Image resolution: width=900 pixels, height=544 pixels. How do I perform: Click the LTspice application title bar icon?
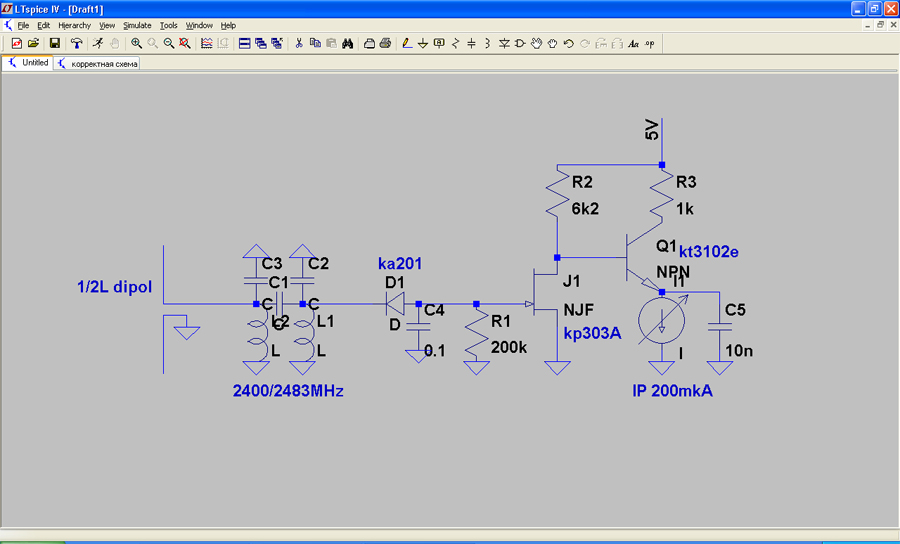pos(7,9)
